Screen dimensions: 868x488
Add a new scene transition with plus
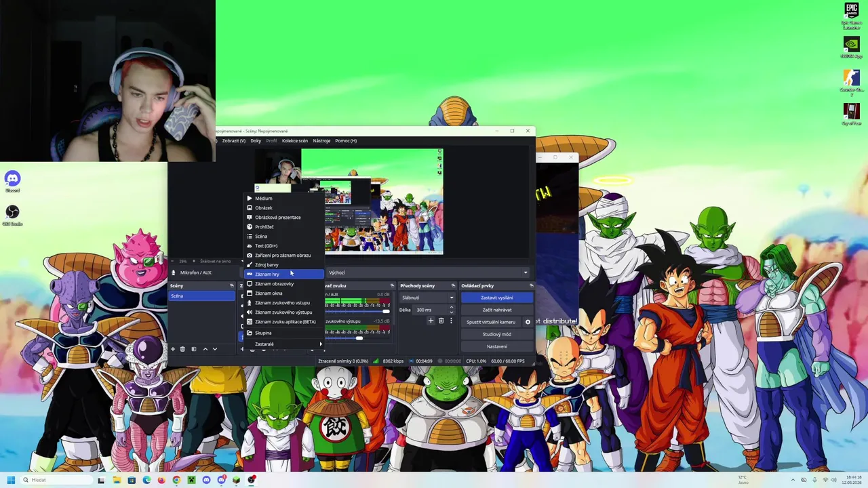(431, 321)
